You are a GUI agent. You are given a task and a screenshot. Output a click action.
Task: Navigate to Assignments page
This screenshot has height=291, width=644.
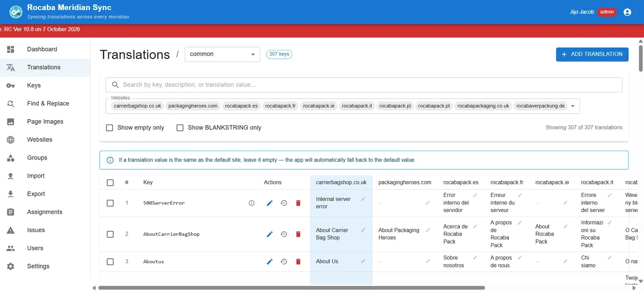pos(45,212)
